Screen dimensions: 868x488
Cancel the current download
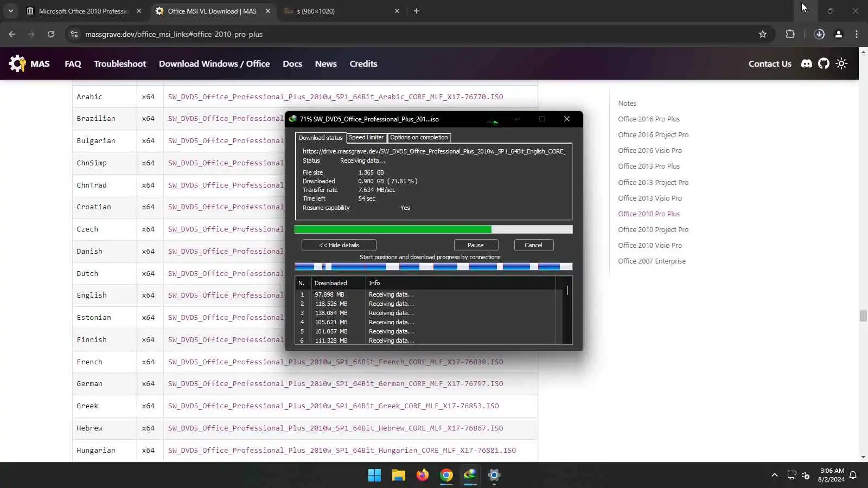[x=533, y=245]
